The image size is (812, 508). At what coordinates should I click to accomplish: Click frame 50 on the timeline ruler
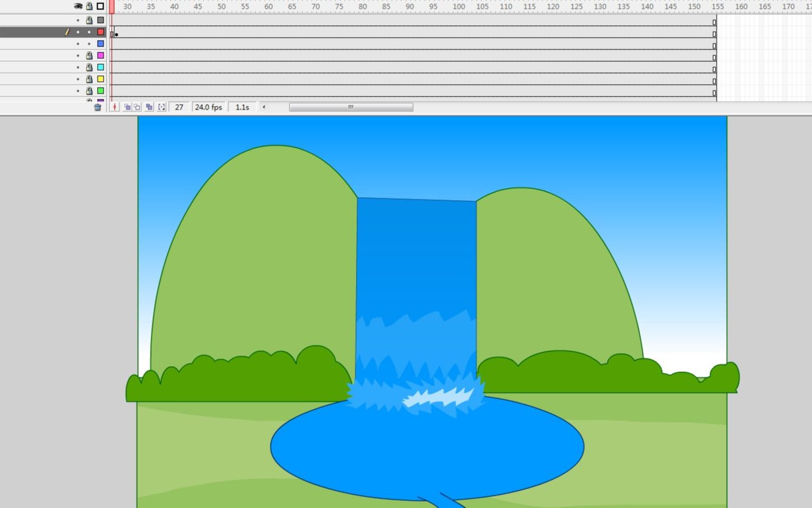point(221,6)
